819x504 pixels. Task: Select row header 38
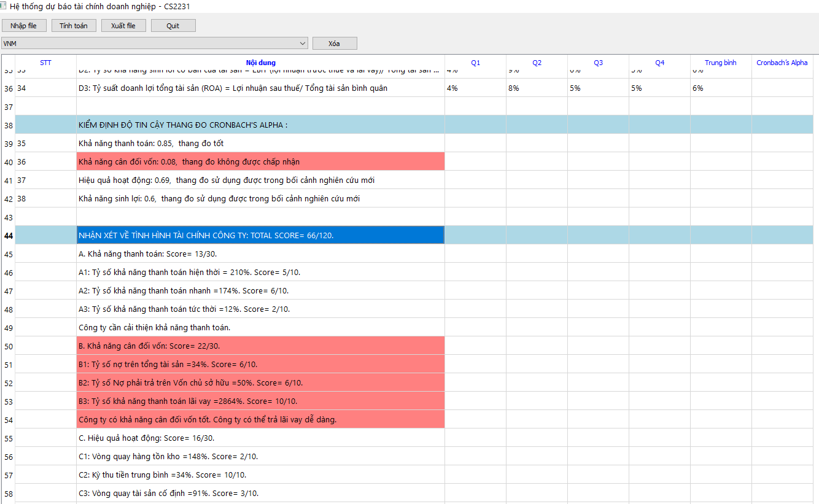point(9,125)
